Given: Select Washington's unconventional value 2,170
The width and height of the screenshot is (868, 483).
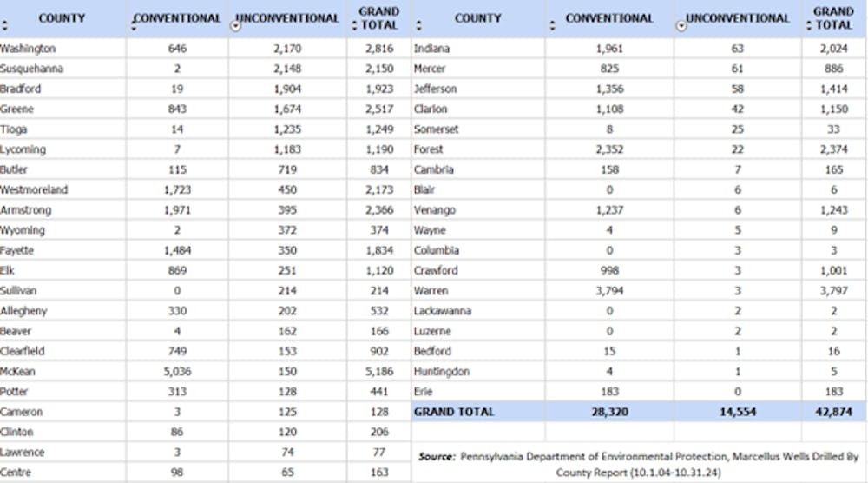Looking at the screenshot, I should (x=287, y=49).
